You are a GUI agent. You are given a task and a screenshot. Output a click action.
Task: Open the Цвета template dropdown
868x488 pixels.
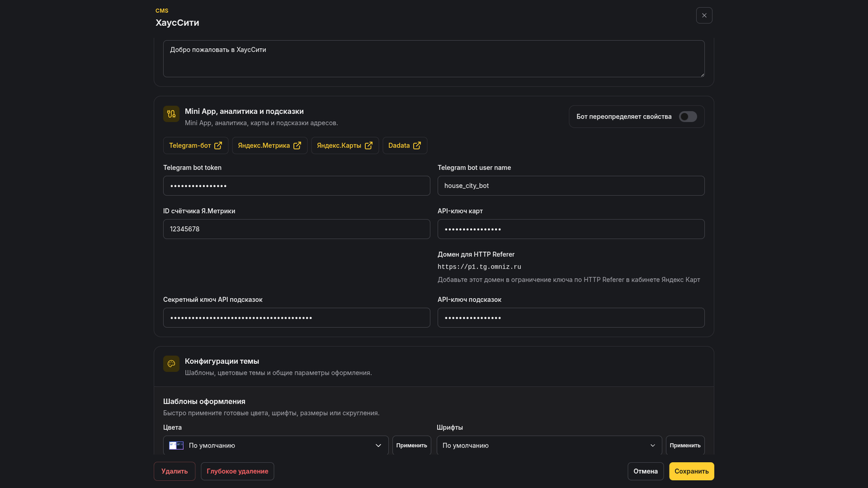pos(276,446)
